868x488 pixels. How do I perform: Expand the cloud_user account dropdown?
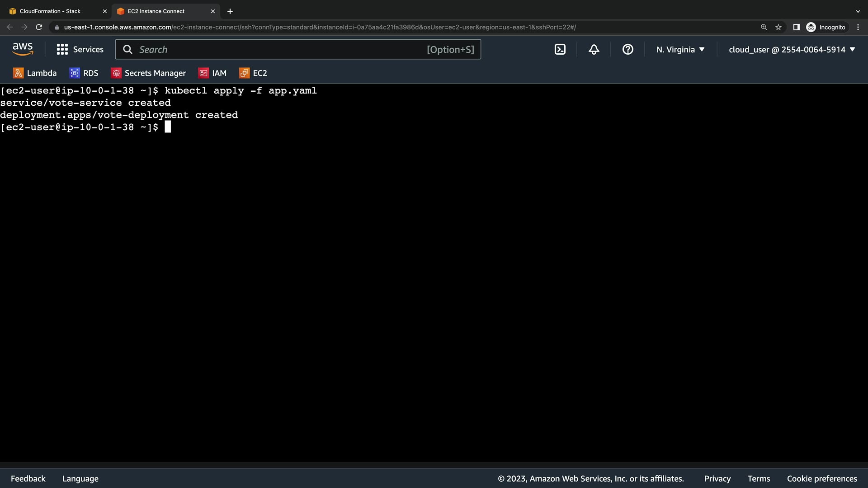point(792,50)
